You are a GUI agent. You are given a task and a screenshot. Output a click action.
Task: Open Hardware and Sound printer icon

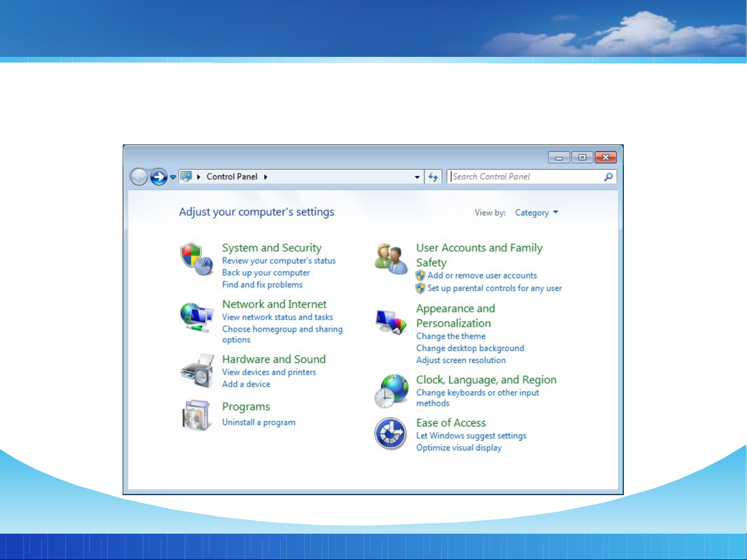(197, 371)
